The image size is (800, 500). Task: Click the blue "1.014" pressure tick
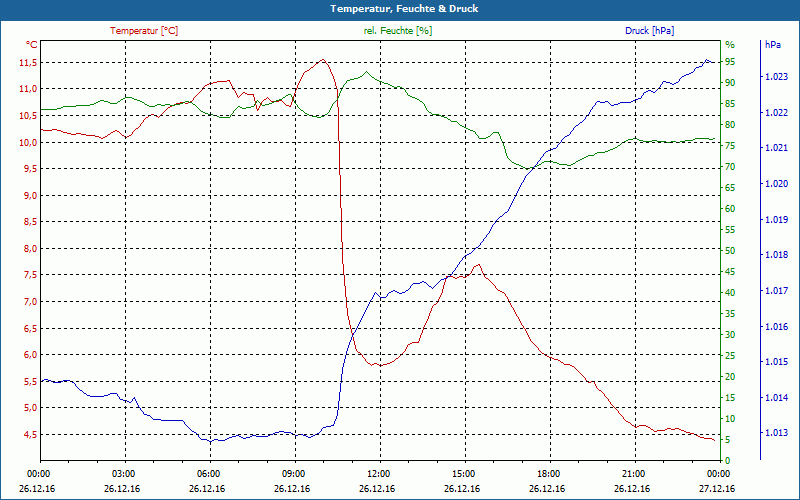(x=777, y=397)
